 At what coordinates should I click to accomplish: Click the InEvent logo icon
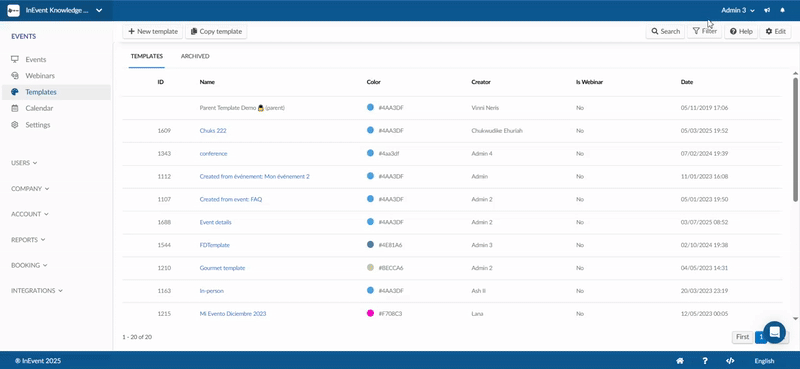point(13,10)
